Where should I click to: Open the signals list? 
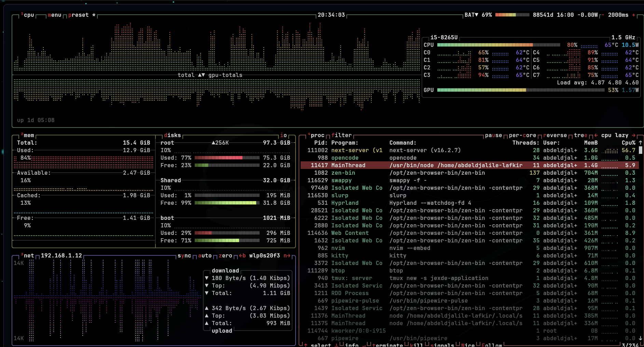[442, 345]
